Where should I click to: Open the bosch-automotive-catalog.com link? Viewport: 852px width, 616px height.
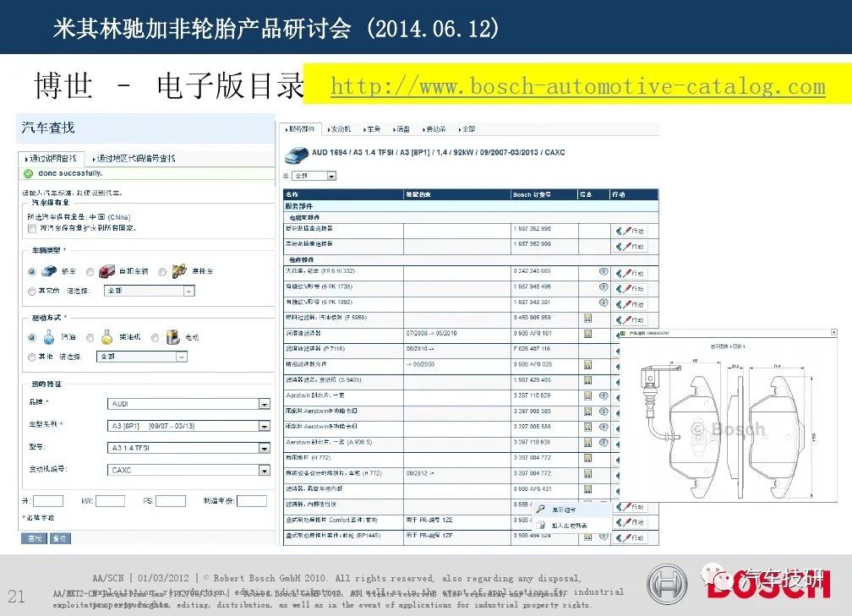577,87
